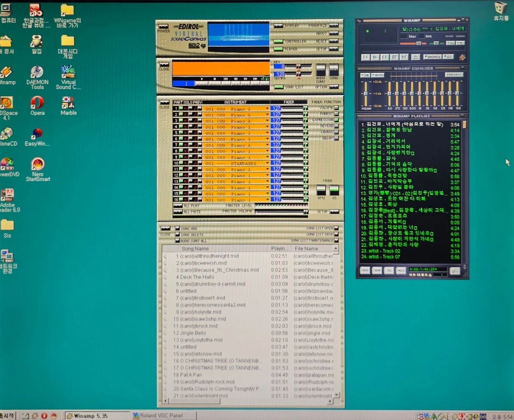Open instrument dropdown for part 1
The width and height of the screenshot is (514, 420).
click(267, 109)
